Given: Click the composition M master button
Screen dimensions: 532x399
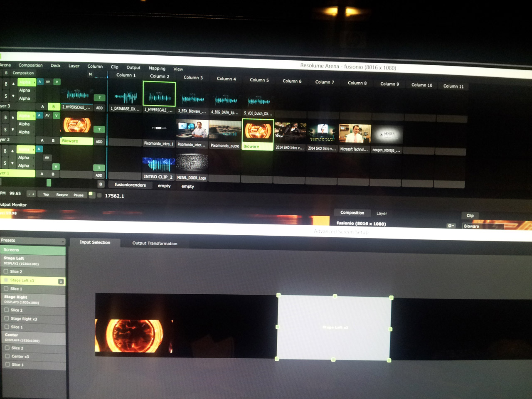Looking at the screenshot, I should point(90,74).
